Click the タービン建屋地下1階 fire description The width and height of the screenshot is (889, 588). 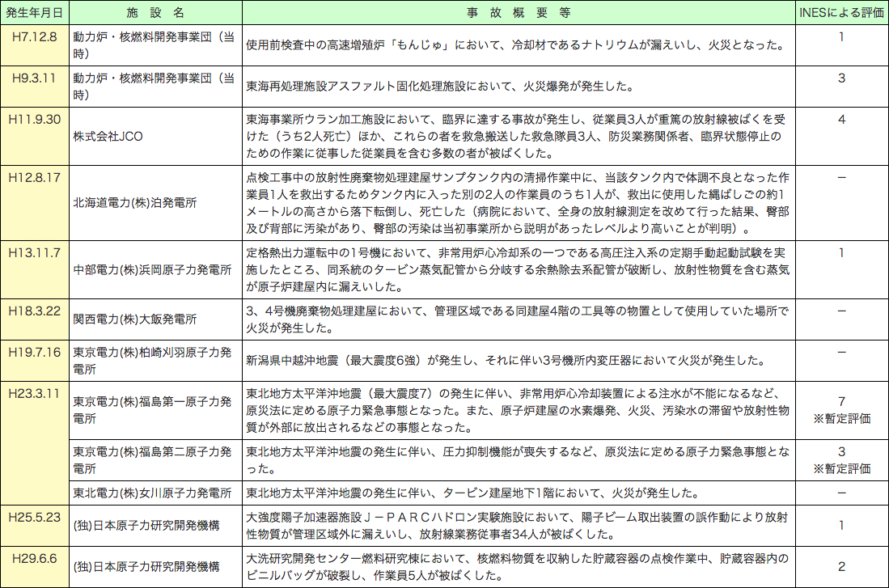tap(472, 493)
